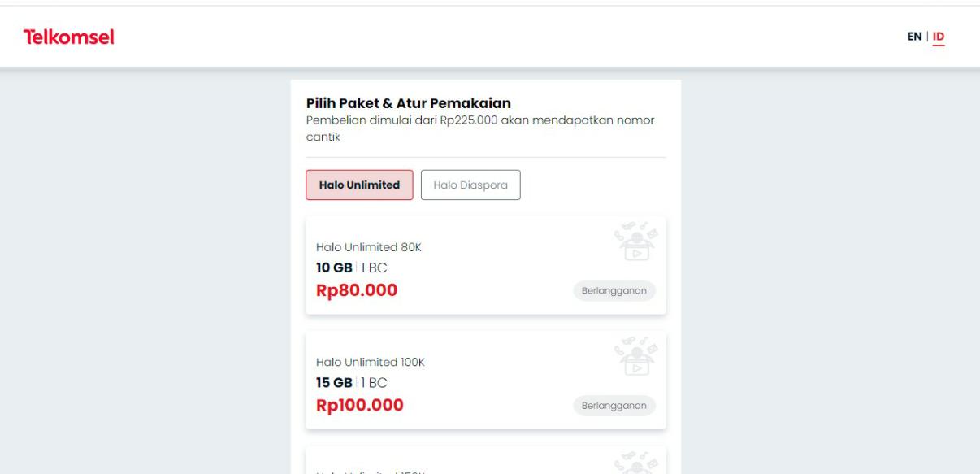Click the Rp100.000 price
Viewport: 980px width, 474px height.
point(360,404)
